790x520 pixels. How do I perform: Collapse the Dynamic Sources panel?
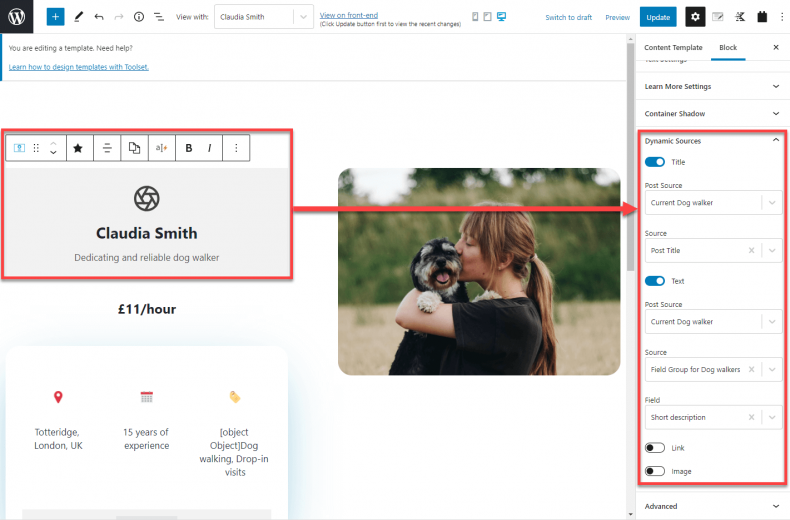click(712, 141)
